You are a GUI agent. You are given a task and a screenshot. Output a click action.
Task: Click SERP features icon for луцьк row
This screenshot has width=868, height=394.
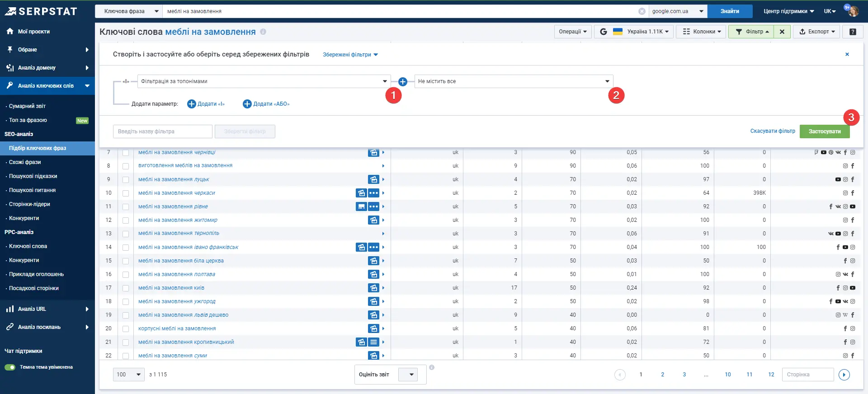373,179
